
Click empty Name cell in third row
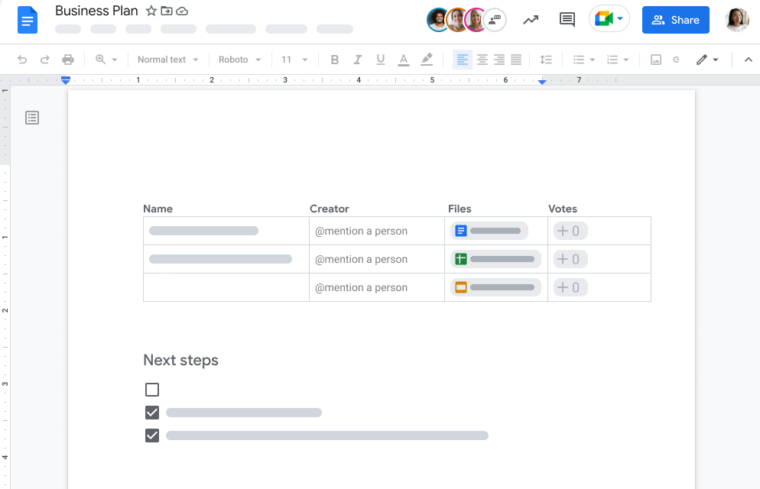226,287
